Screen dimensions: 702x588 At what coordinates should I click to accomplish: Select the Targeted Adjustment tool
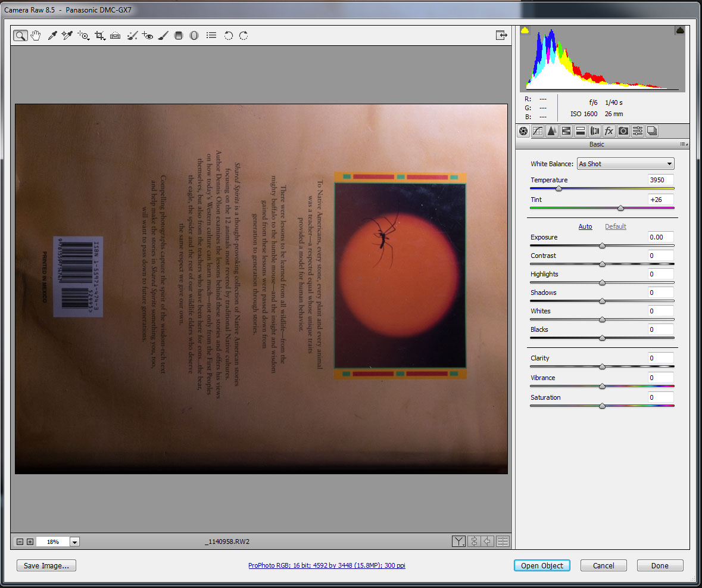(x=83, y=35)
